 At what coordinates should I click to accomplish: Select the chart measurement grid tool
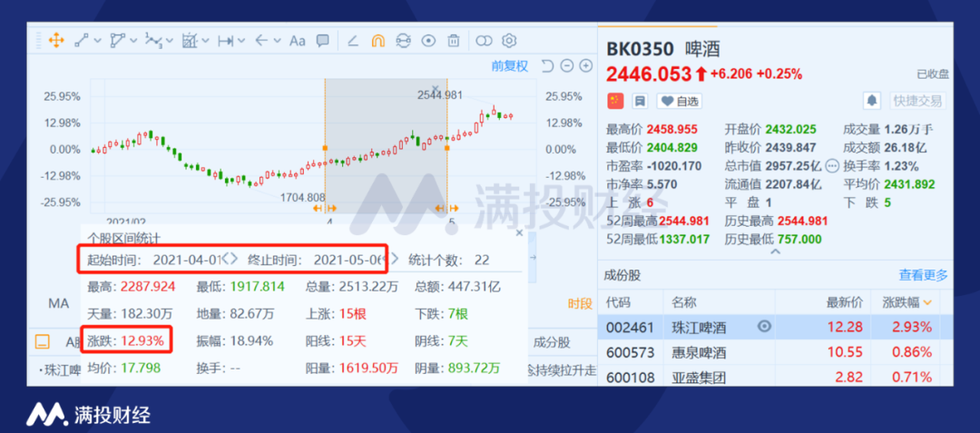(190, 41)
